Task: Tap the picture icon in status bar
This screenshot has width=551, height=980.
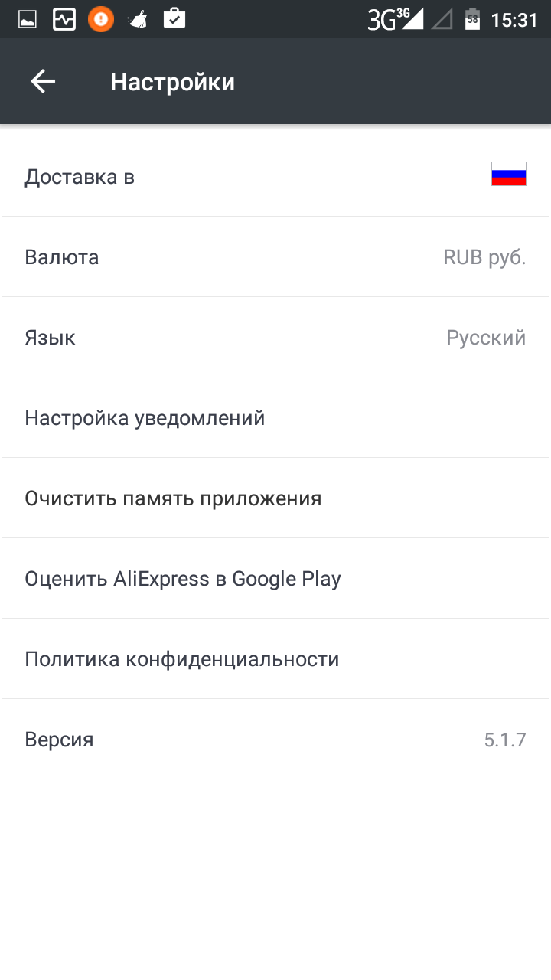Action: click(x=28, y=19)
